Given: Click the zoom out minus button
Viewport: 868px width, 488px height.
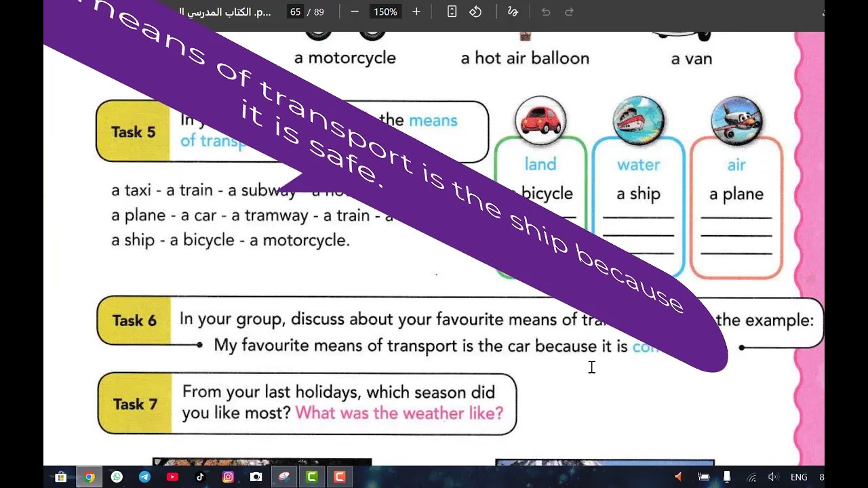Looking at the screenshot, I should coord(355,12).
